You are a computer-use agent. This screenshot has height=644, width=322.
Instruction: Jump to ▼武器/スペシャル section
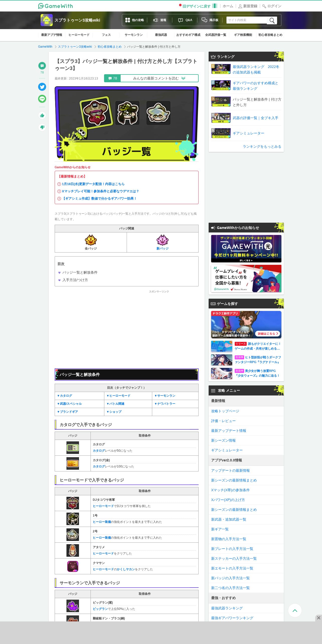69,404
